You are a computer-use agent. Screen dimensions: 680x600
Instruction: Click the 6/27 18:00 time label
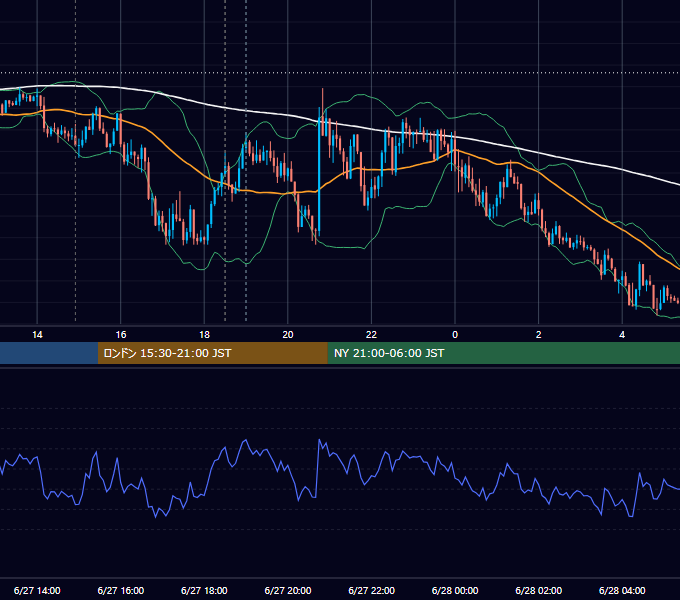point(204,590)
